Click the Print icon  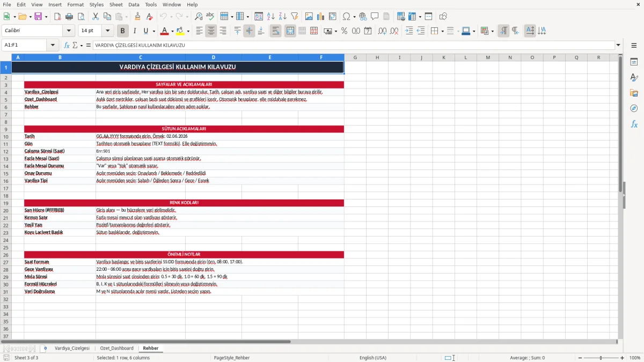click(69, 17)
